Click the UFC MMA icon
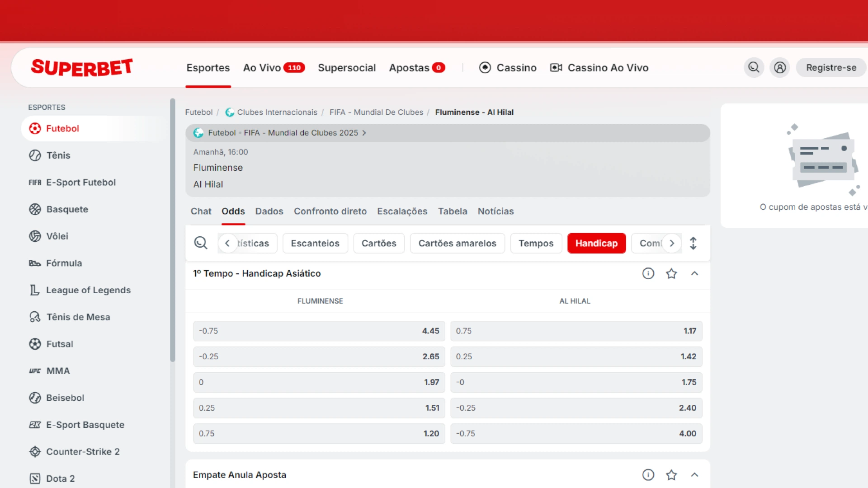This screenshot has height=488, width=868. pos(35,371)
